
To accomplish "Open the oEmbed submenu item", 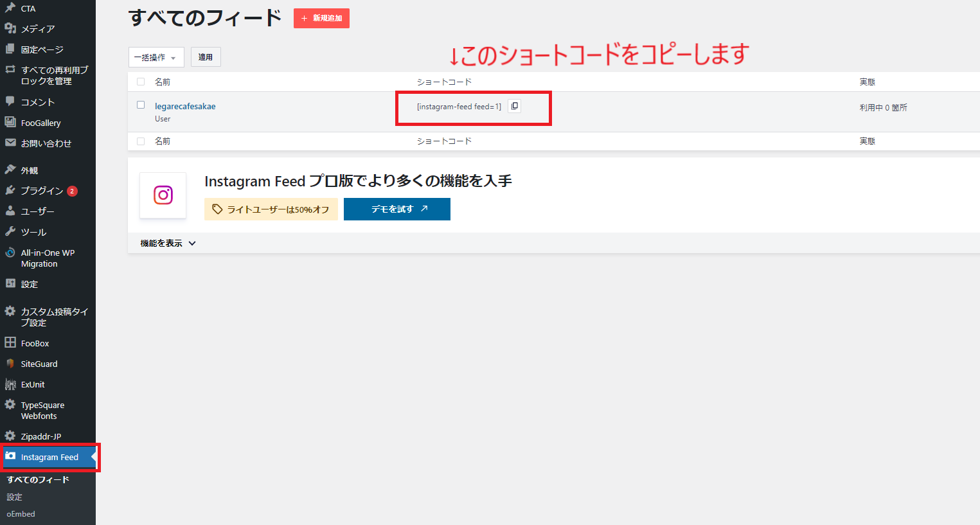I will pos(21,514).
